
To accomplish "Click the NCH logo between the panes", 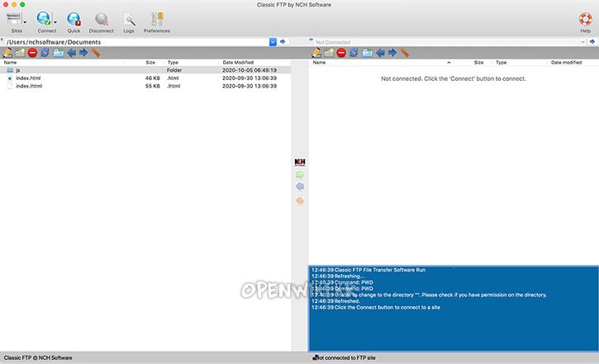I will [x=300, y=162].
